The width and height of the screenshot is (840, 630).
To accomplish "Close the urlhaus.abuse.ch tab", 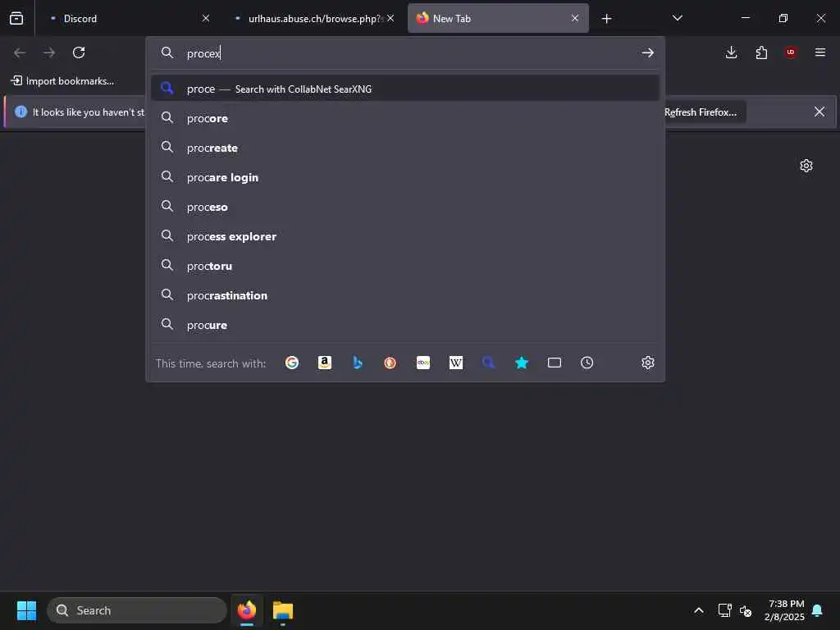I will click(390, 18).
